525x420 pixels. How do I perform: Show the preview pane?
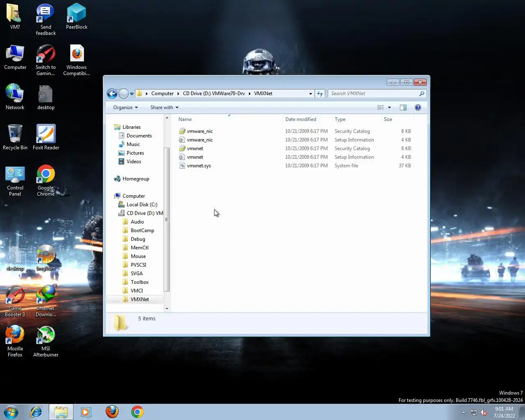click(403, 107)
